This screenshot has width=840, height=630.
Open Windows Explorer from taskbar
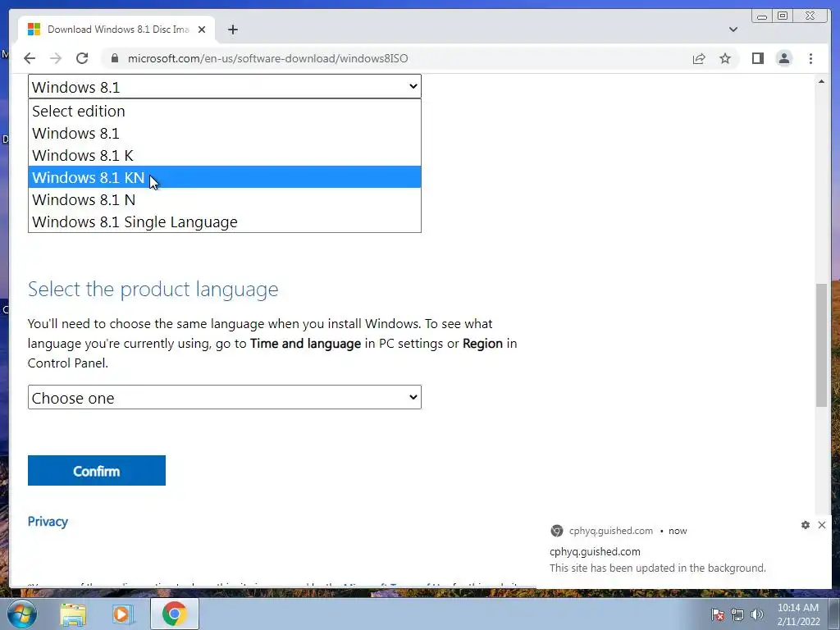[73, 614]
